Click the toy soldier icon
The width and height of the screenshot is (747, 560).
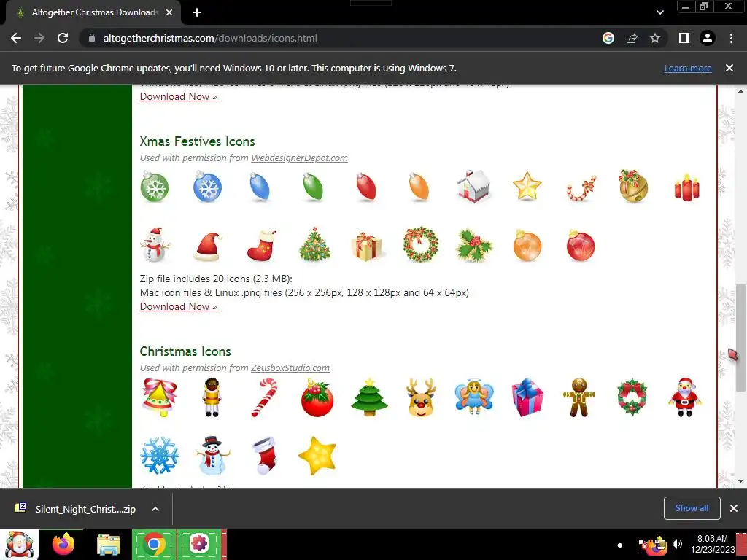click(x=212, y=397)
